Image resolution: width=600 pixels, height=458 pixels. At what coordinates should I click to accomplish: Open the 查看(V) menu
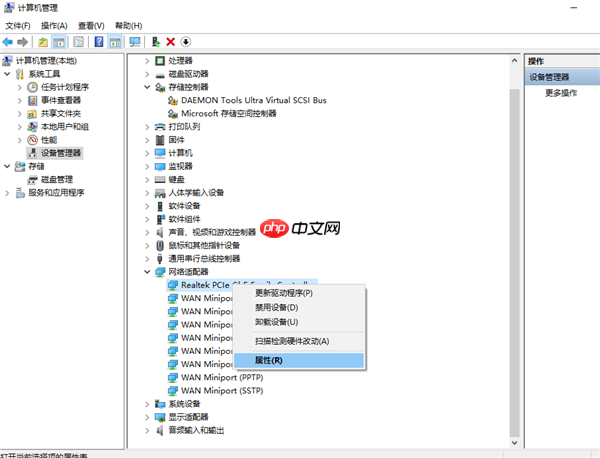(91, 26)
